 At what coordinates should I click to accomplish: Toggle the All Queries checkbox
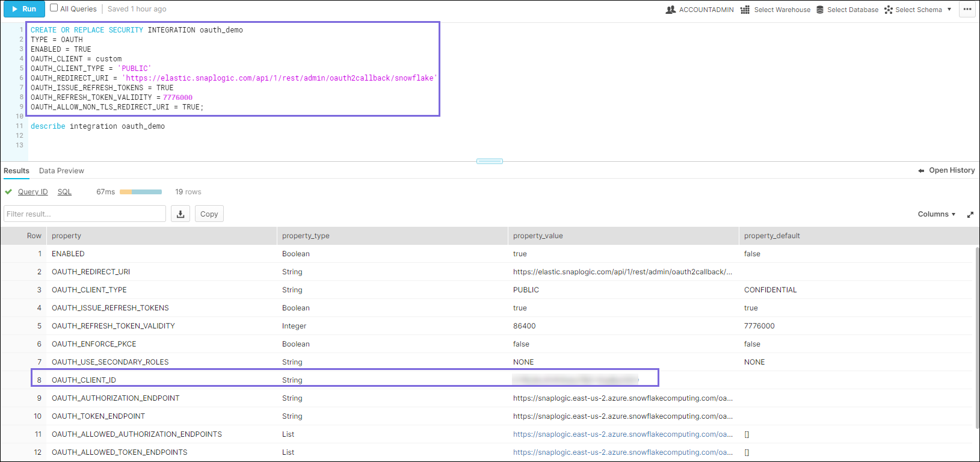tap(54, 8)
